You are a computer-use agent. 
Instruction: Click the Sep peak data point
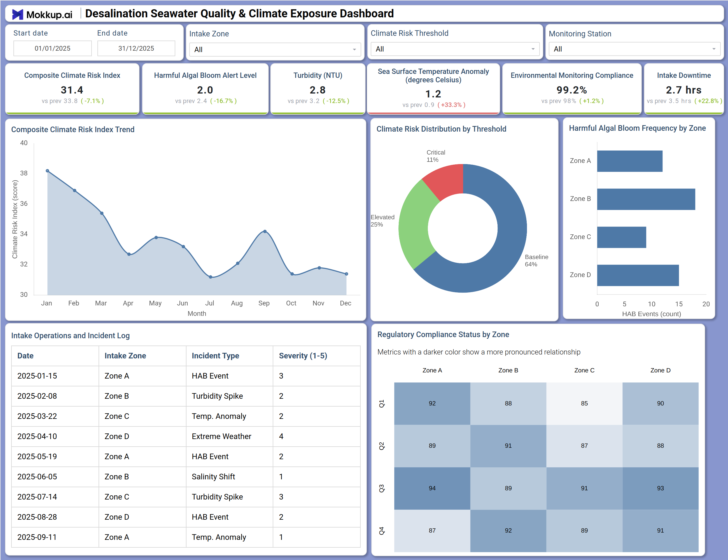(265, 231)
